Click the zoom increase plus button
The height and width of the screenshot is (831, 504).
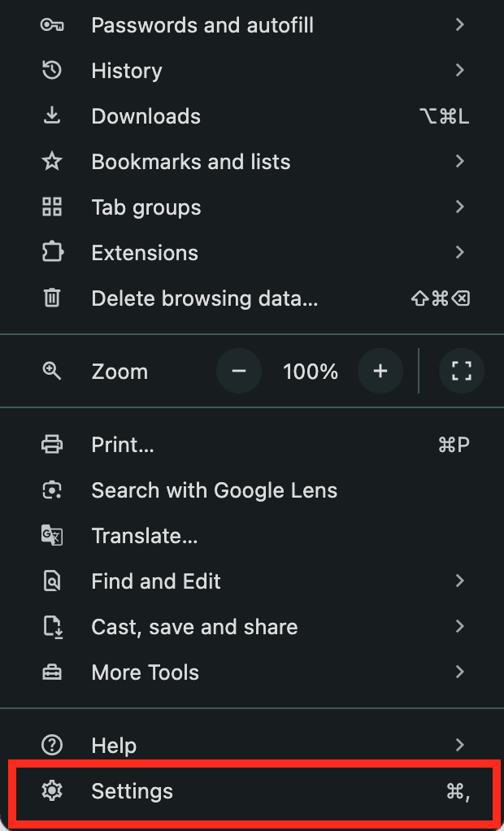click(380, 372)
